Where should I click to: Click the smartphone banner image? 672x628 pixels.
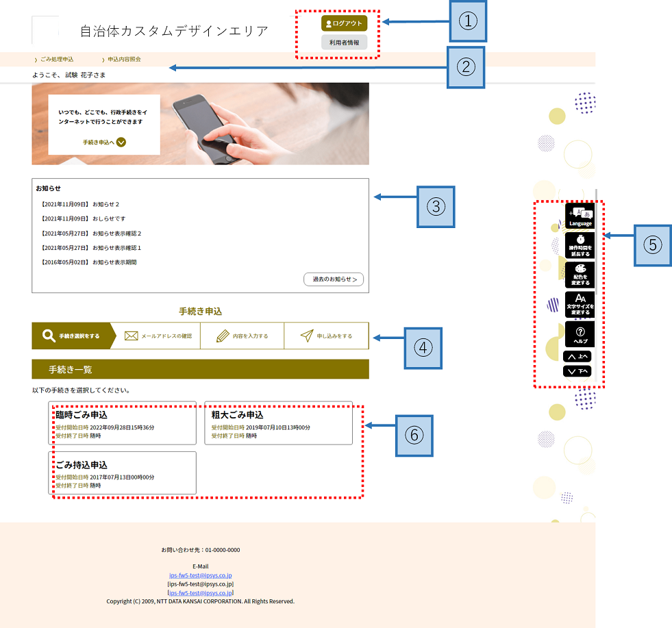tap(200, 124)
